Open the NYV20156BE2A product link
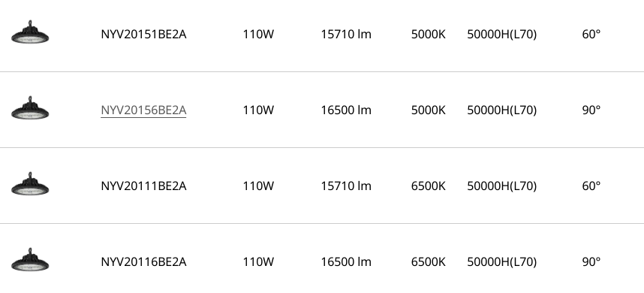The height and width of the screenshot is (293, 644). [x=143, y=110]
